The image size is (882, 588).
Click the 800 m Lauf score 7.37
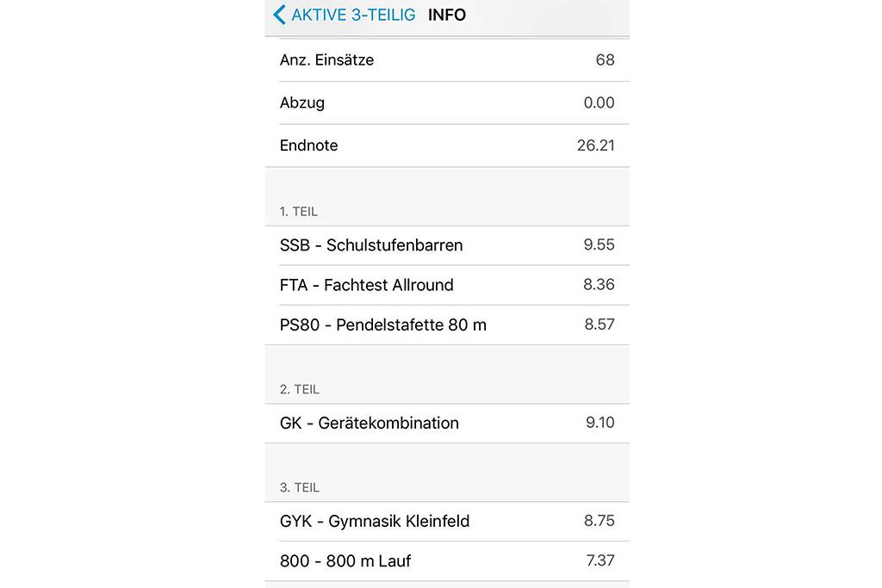pos(600,560)
